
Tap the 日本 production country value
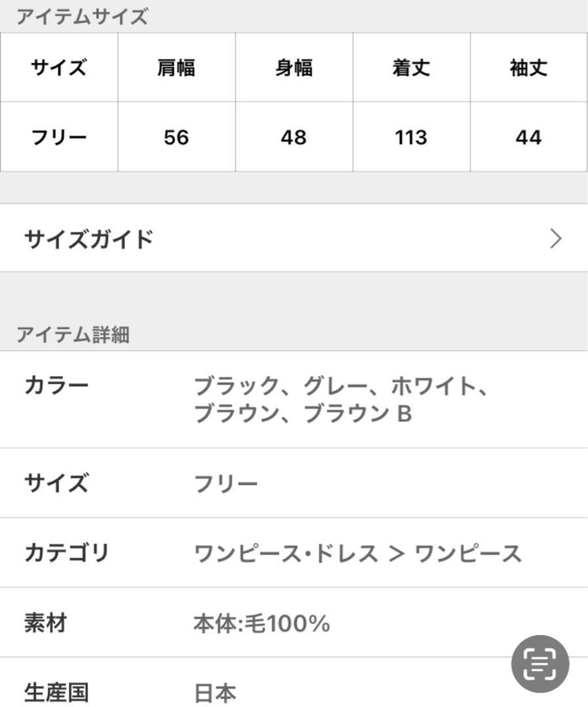click(215, 693)
